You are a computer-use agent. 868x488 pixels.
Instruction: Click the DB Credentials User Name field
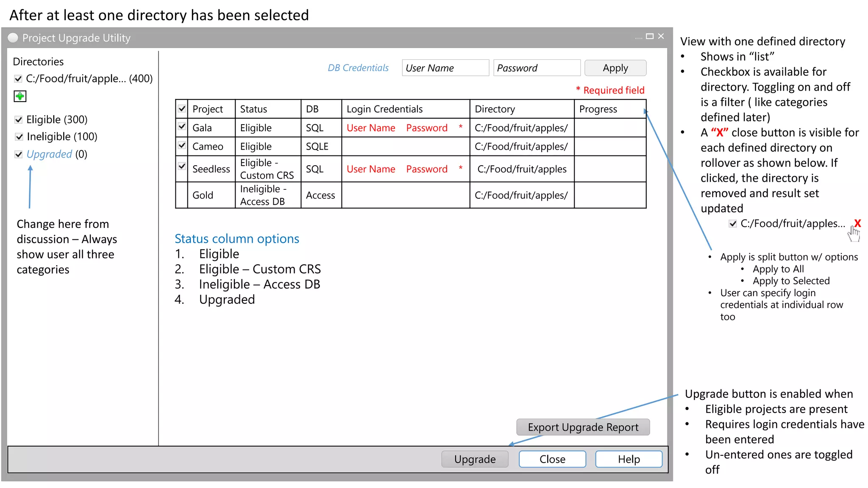click(445, 68)
